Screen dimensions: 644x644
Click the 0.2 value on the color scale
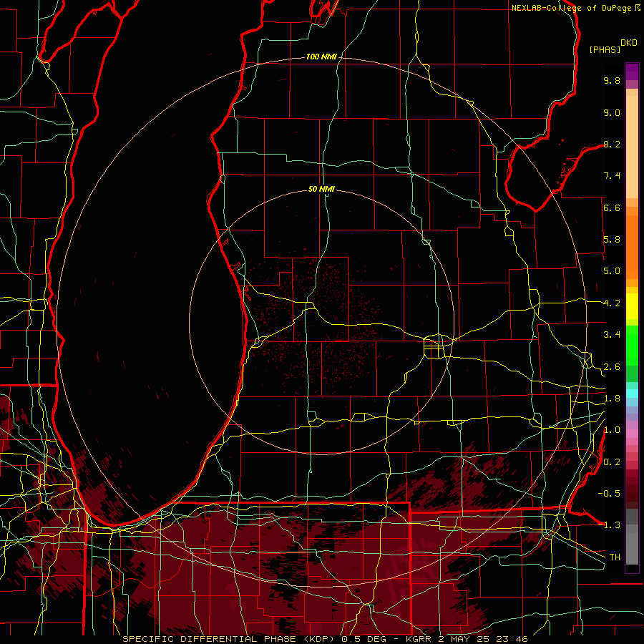click(x=612, y=462)
